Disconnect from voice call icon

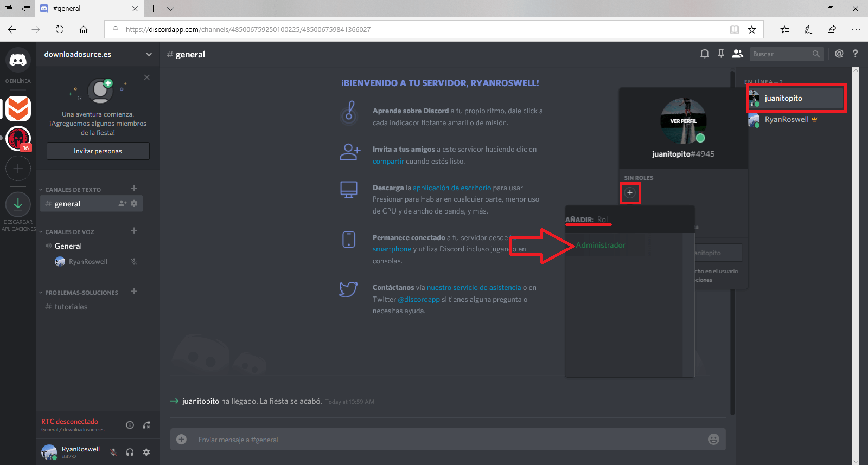(146, 425)
